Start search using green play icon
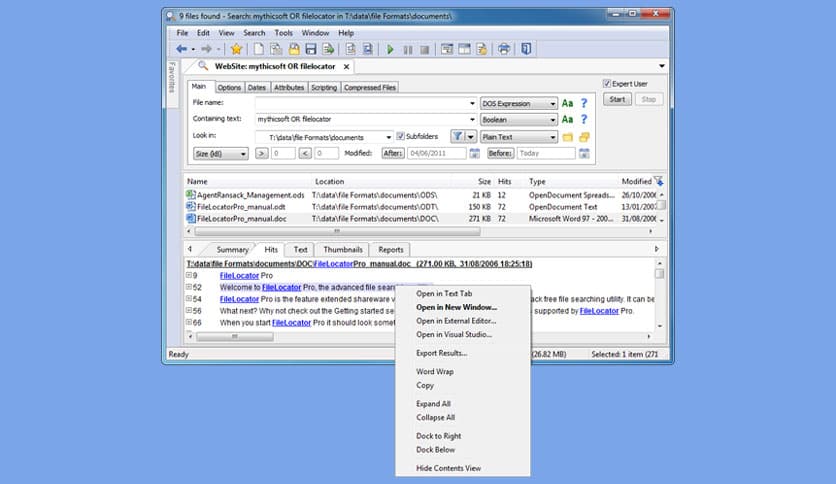The image size is (836, 484). (390, 50)
